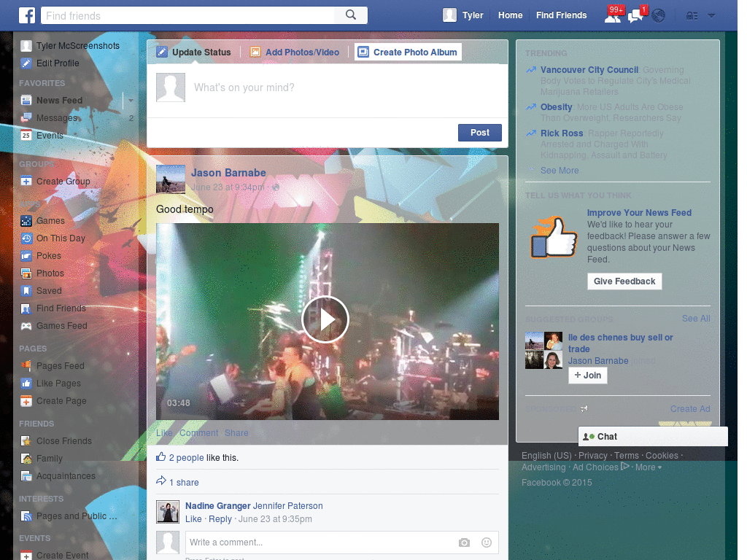Image resolution: width=747 pixels, height=560 pixels.
Task: Click News Feed icon in sidebar
Action: pos(26,101)
